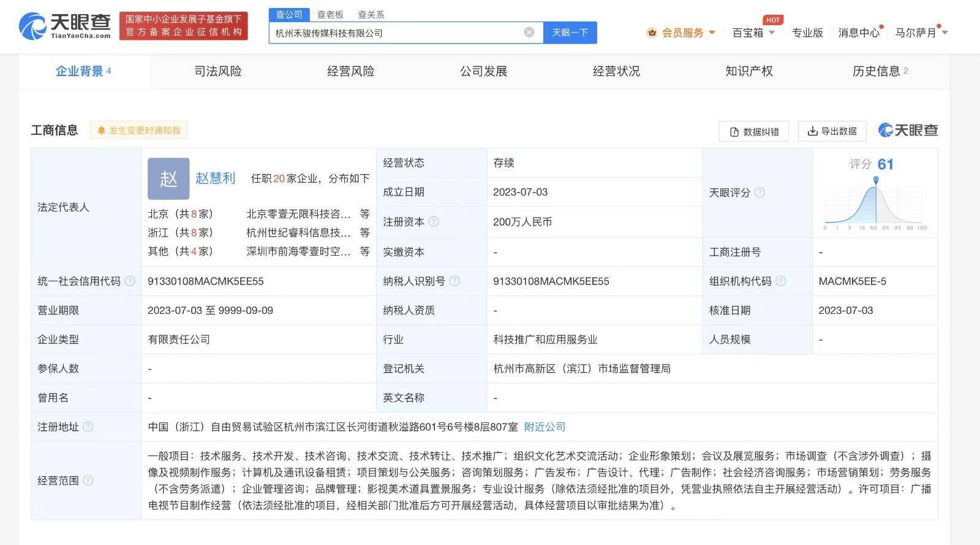Expand the 马尔萨月 user menu
Screen dimensions: 980x545
coord(921,32)
